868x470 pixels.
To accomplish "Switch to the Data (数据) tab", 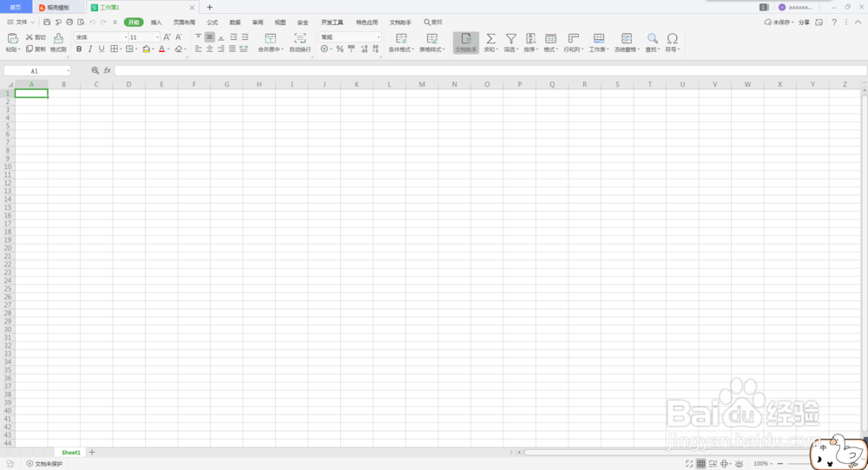I will point(235,23).
